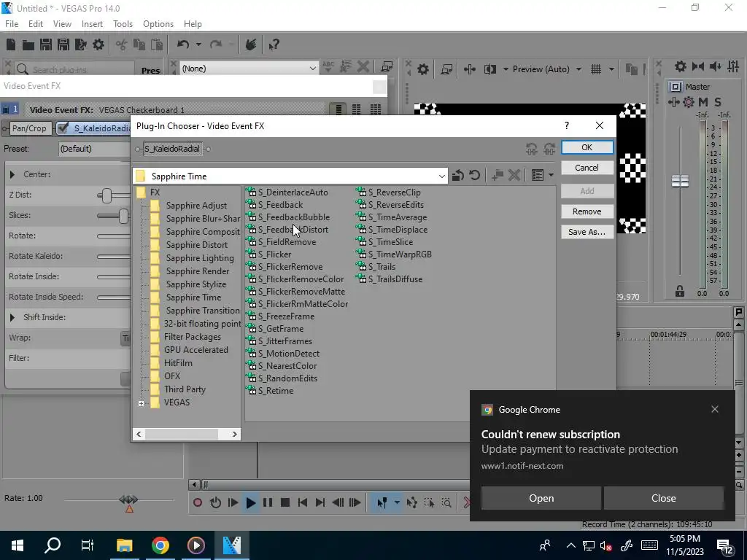
Task: Uncheck the S_KaleidoRadial effect checkbox
Action: (63, 128)
